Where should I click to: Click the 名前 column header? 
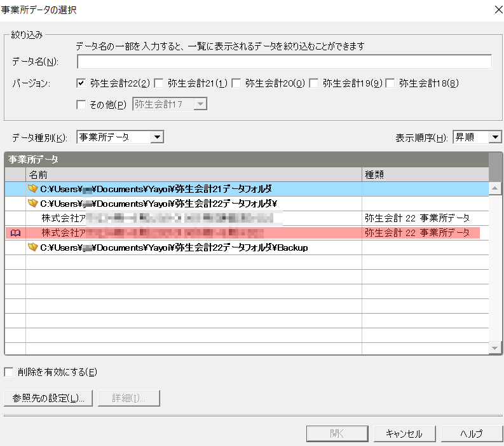(194, 174)
